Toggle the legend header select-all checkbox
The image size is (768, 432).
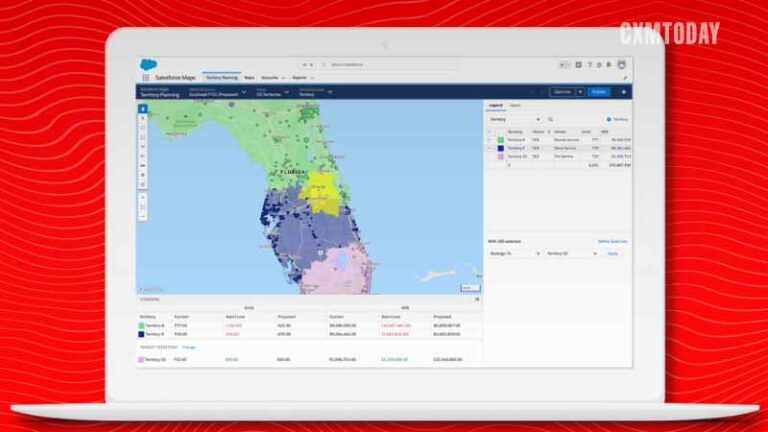489,132
